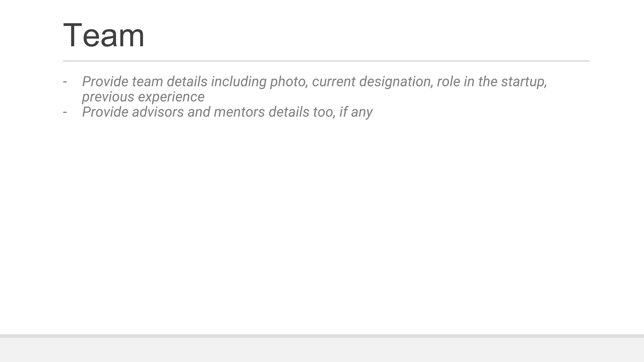Click the "Team" slide title

click(x=104, y=35)
